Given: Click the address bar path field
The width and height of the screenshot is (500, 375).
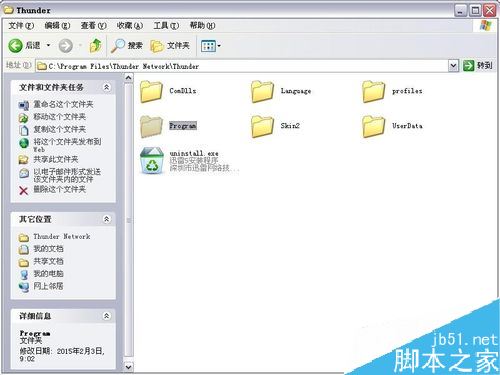Looking at the screenshot, I should [x=242, y=66].
